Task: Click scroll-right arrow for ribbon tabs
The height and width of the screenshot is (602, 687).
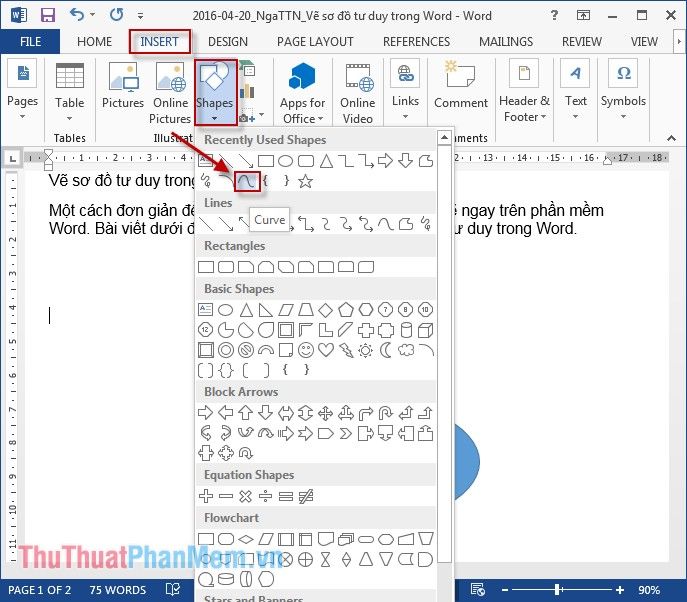Action: point(679,42)
